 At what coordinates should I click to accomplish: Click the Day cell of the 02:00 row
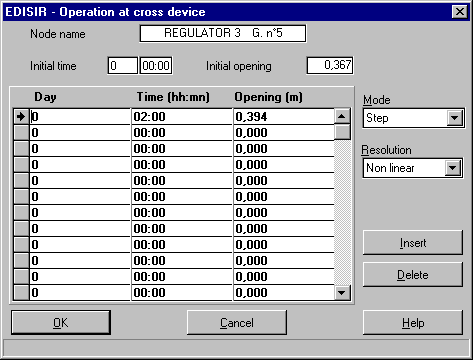click(80, 116)
